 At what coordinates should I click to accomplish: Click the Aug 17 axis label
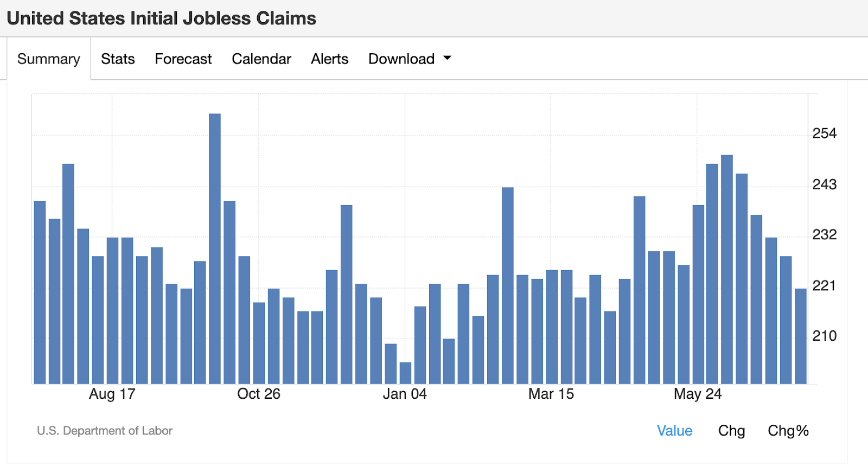(112, 394)
